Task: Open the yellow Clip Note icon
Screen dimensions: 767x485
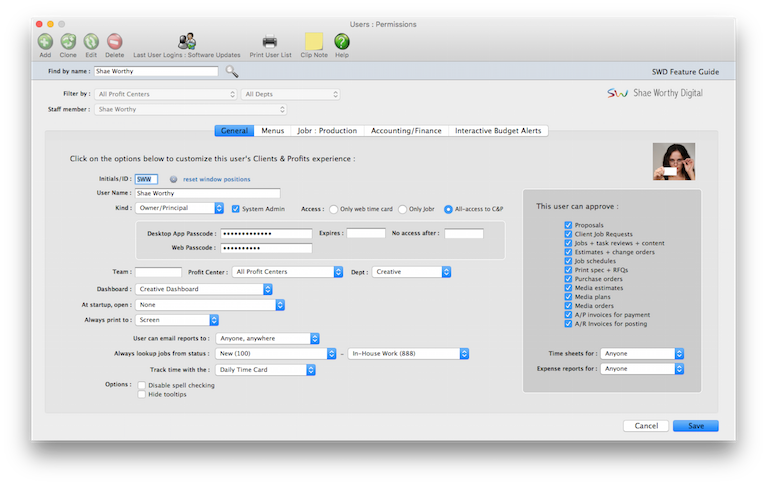Action: coord(314,42)
